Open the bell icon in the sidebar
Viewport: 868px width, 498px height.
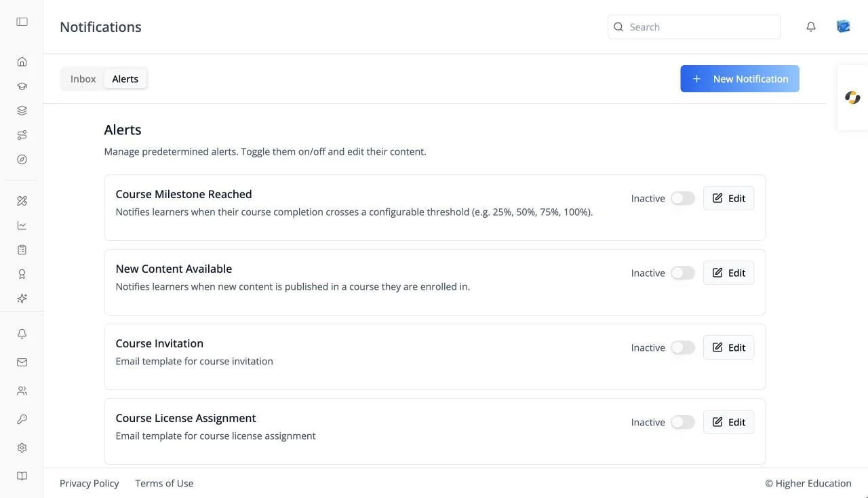22,334
